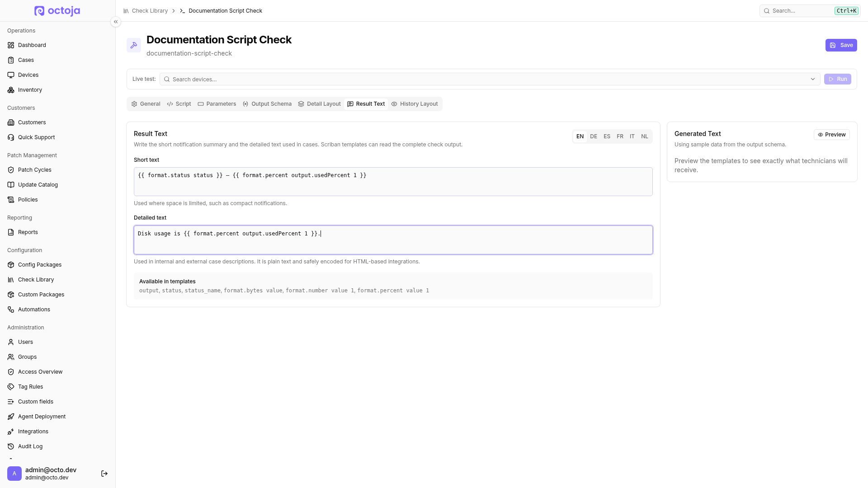Click the Patch Cycles shield icon
Screen dimensions: 868x488
pyautogui.click(x=11, y=170)
